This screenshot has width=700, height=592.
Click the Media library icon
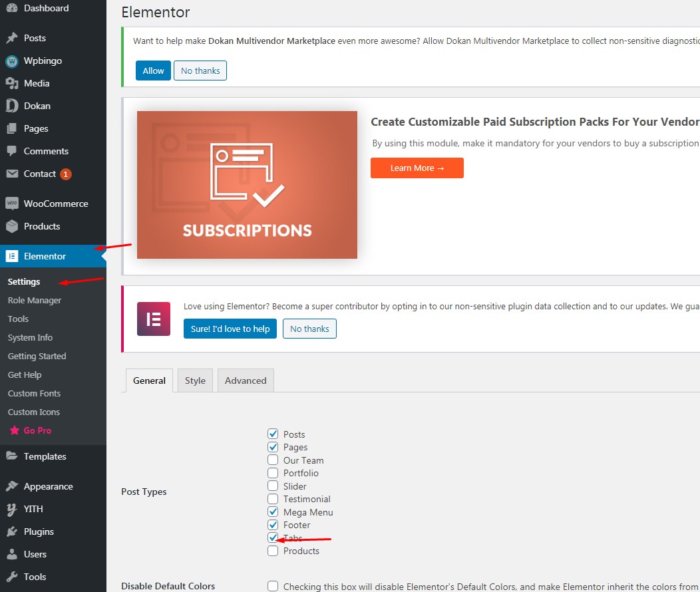pos(12,83)
